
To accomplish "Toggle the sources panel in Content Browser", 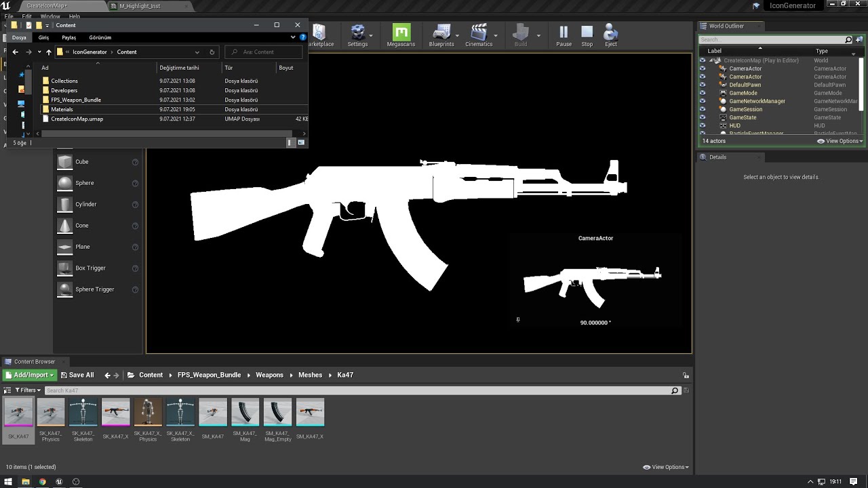I will 7,390.
